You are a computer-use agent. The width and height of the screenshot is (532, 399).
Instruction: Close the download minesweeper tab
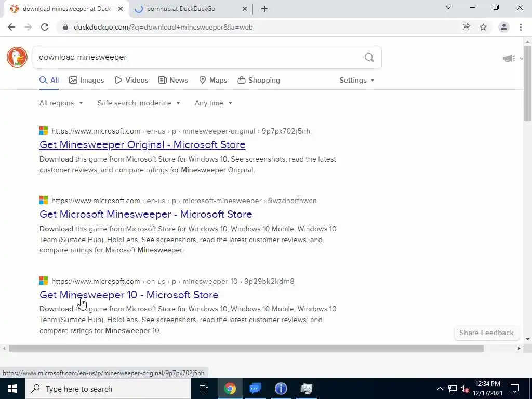pos(121,9)
